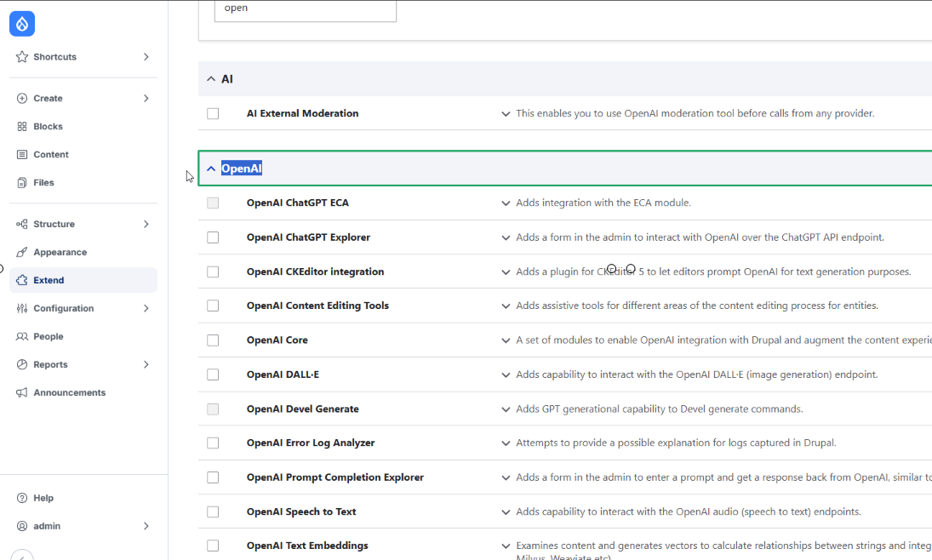
Task: Enable the AI External Moderation checkbox
Action: [213, 113]
